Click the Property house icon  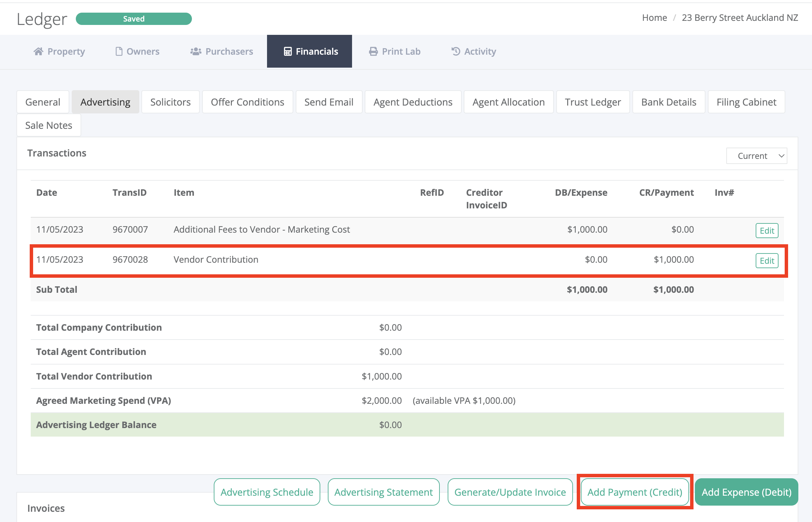coord(38,51)
